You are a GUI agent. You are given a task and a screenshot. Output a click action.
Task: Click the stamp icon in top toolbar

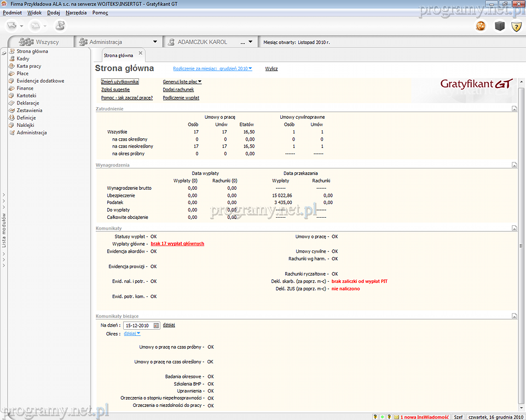tap(60, 26)
